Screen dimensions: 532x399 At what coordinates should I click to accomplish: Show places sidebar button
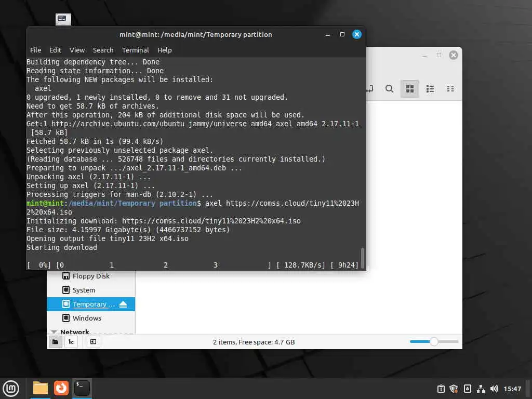click(x=55, y=342)
